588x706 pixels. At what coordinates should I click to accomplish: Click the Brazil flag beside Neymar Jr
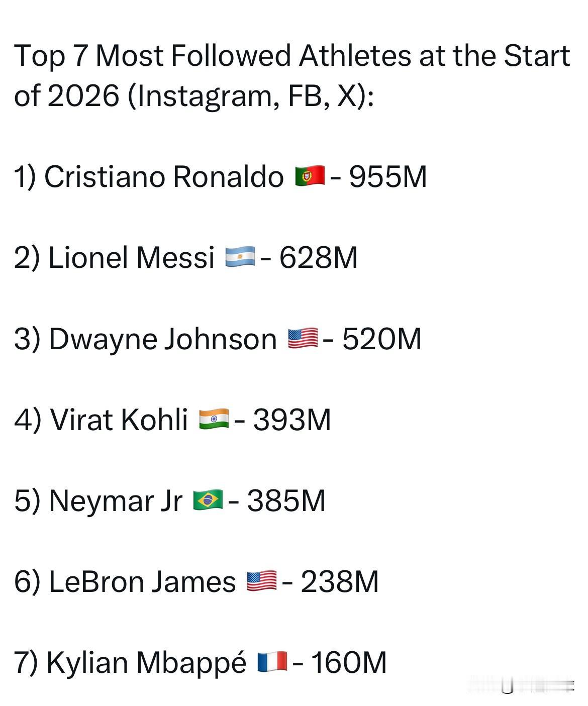208,500
